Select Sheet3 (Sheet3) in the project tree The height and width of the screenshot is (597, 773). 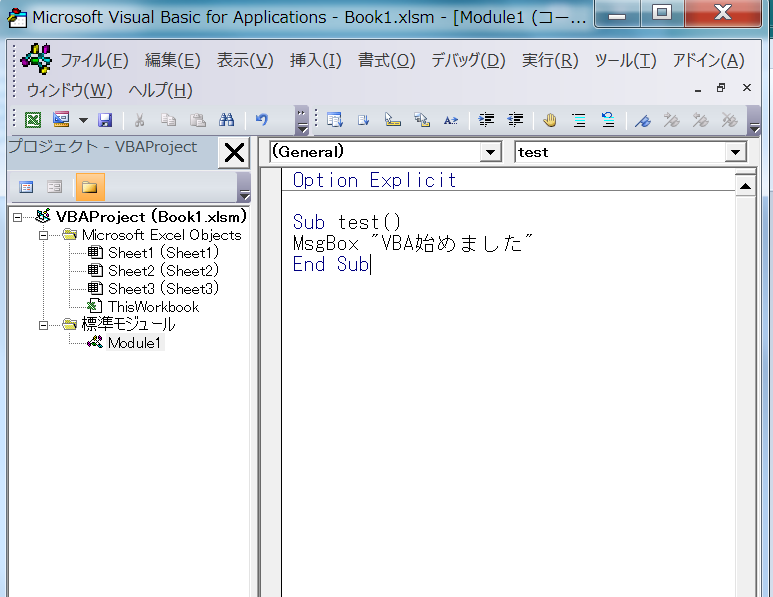[163, 288]
